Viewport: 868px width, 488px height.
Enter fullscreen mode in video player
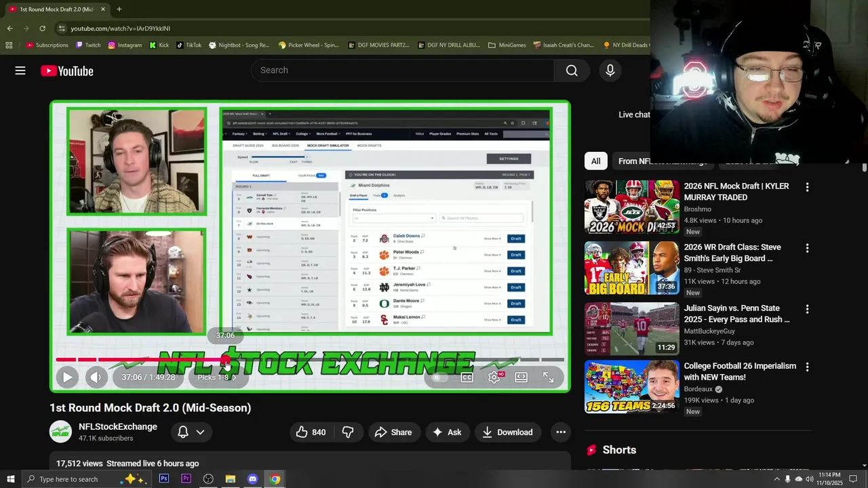click(x=549, y=378)
